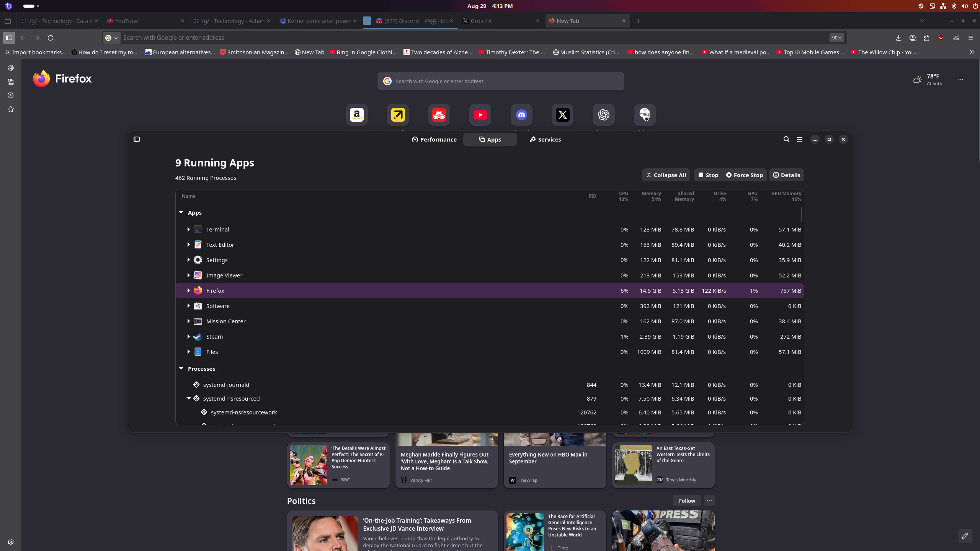Click the Collapse All button
Viewport: 980px width, 551px height.
666,175
